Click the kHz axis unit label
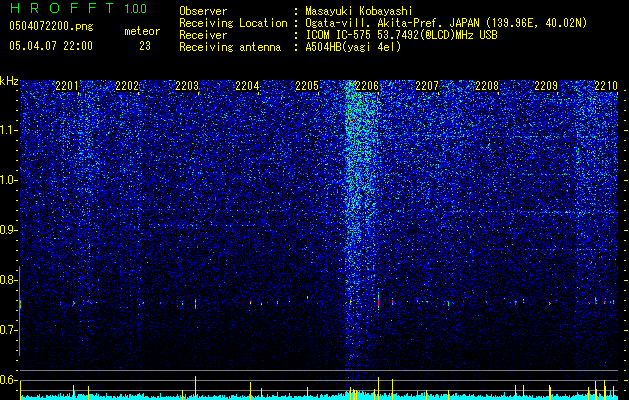Image resolution: width=629 pixels, height=400 pixels. point(9,81)
